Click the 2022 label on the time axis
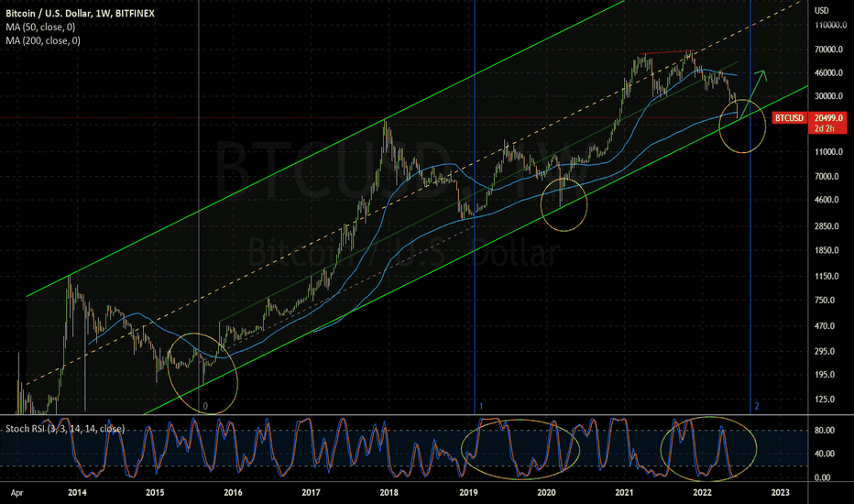Viewport: 854px width, 504px height. pos(703,493)
